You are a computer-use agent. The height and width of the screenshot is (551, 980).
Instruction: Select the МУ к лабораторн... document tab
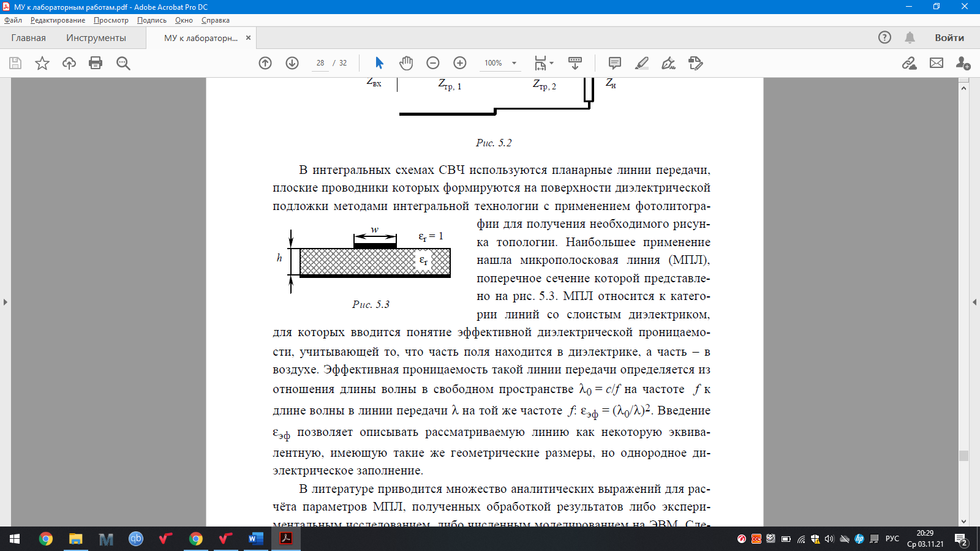200,38
